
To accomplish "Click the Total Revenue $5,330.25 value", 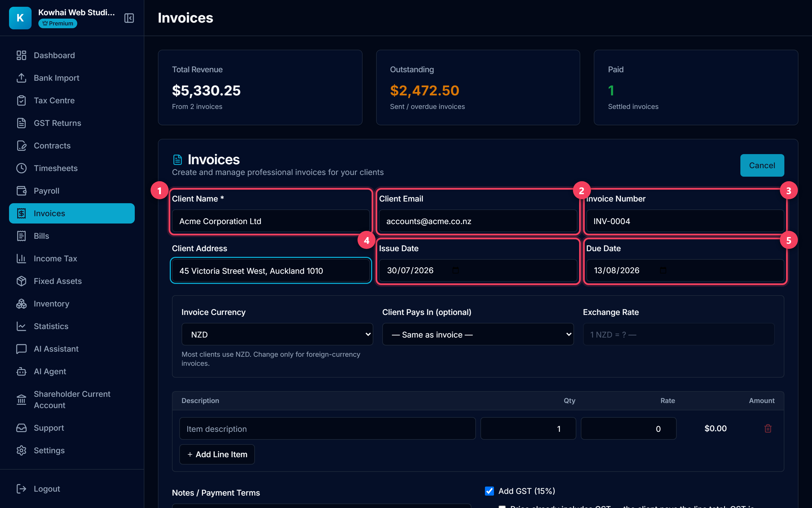I will pyautogui.click(x=206, y=90).
